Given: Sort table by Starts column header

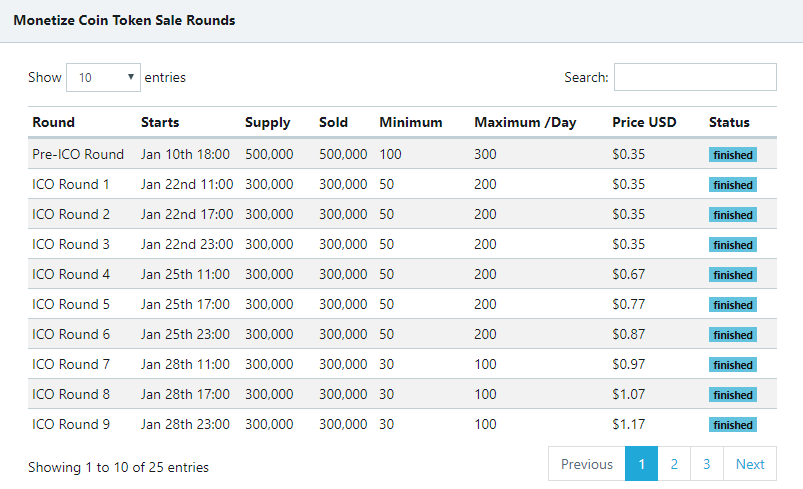Looking at the screenshot, I should click(160, 122).
